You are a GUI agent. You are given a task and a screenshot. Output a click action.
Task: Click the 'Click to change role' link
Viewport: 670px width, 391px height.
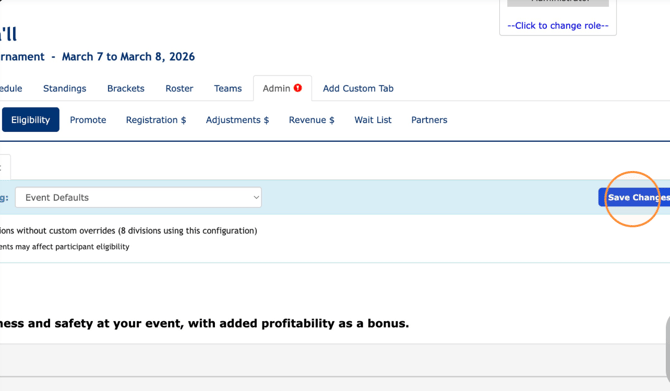[x=558, y=26]
